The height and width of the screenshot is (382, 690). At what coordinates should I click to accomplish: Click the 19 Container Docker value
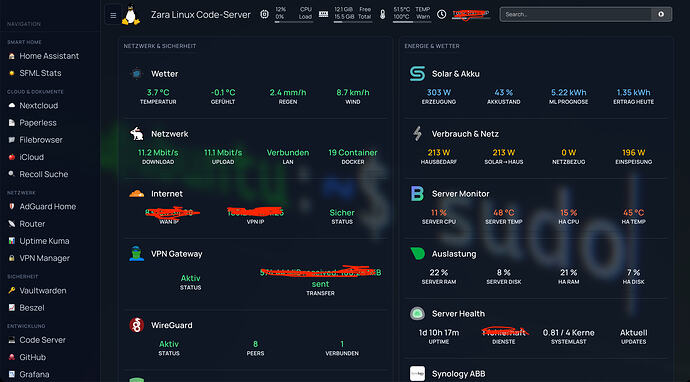[x=353, y=153]
